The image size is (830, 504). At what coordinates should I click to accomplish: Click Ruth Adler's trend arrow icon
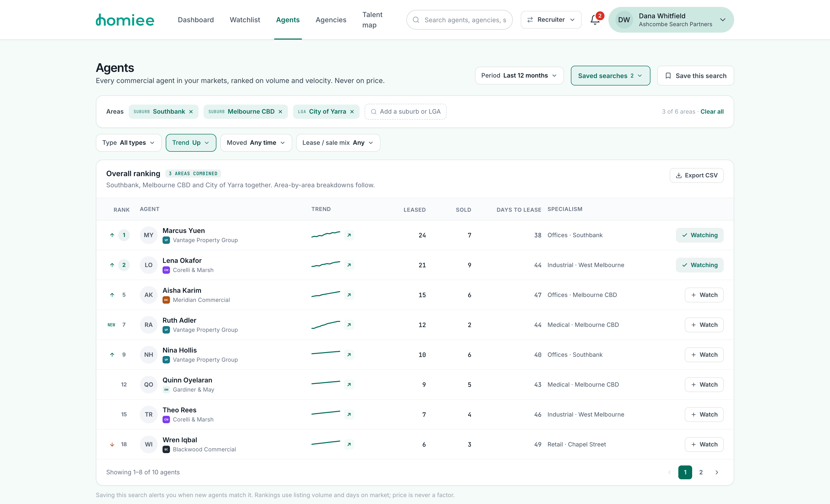[349, 325]
